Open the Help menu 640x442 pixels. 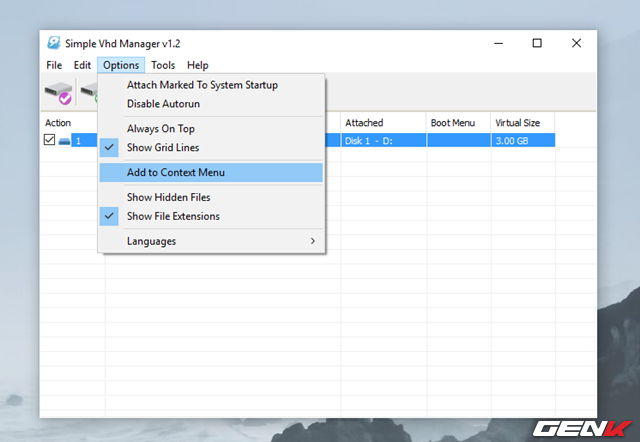coord(198,65)
